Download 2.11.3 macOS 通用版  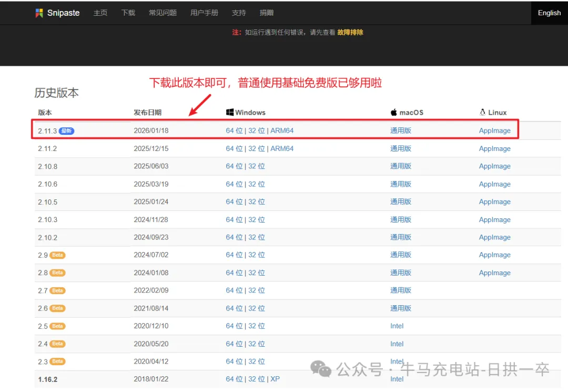coord(401,130)
